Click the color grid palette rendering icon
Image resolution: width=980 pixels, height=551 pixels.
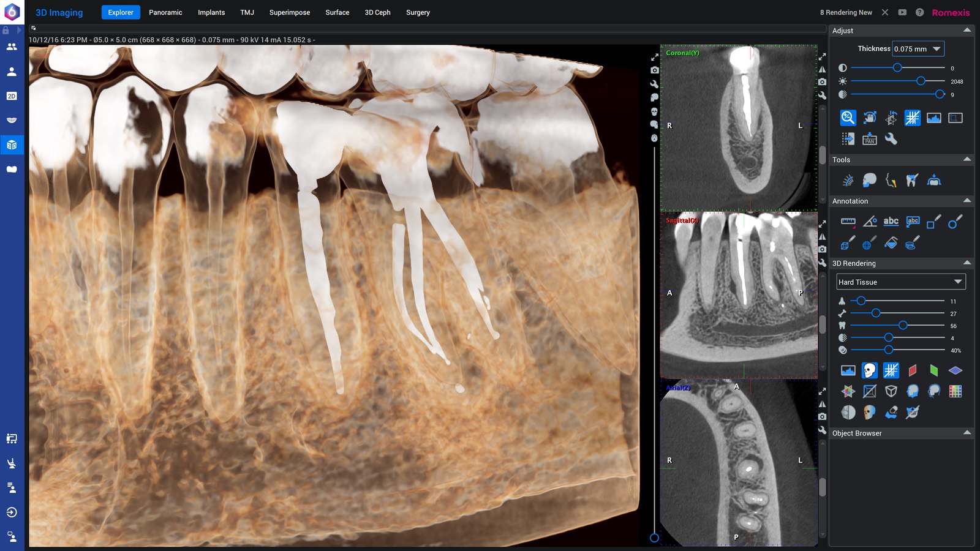tap(956, 391)
